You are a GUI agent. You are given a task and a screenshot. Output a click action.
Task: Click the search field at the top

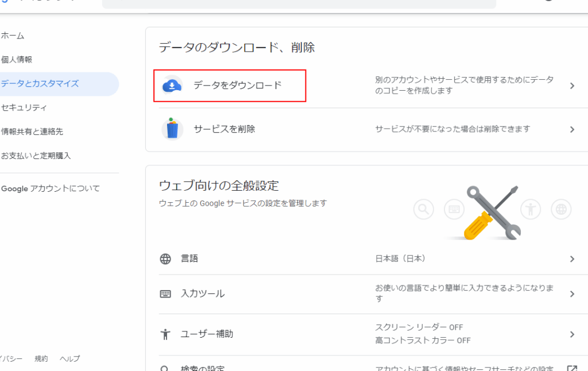pos(299,3)
